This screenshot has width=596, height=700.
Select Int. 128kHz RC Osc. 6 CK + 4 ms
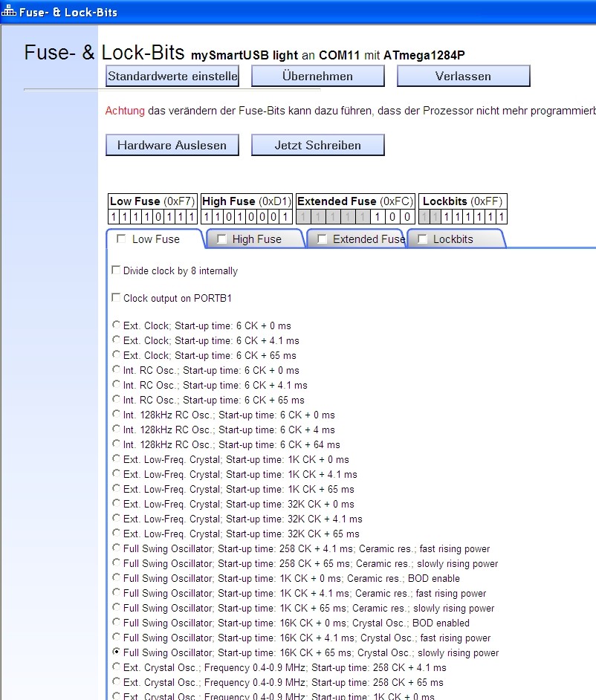click(116, 429)
